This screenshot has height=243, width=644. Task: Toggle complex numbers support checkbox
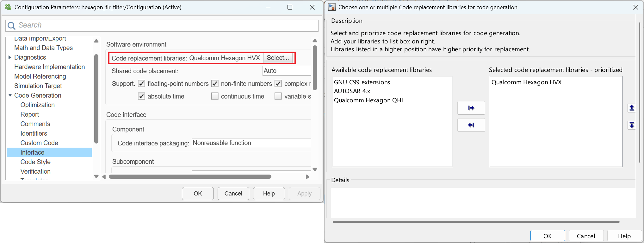[x=278, y=84]
